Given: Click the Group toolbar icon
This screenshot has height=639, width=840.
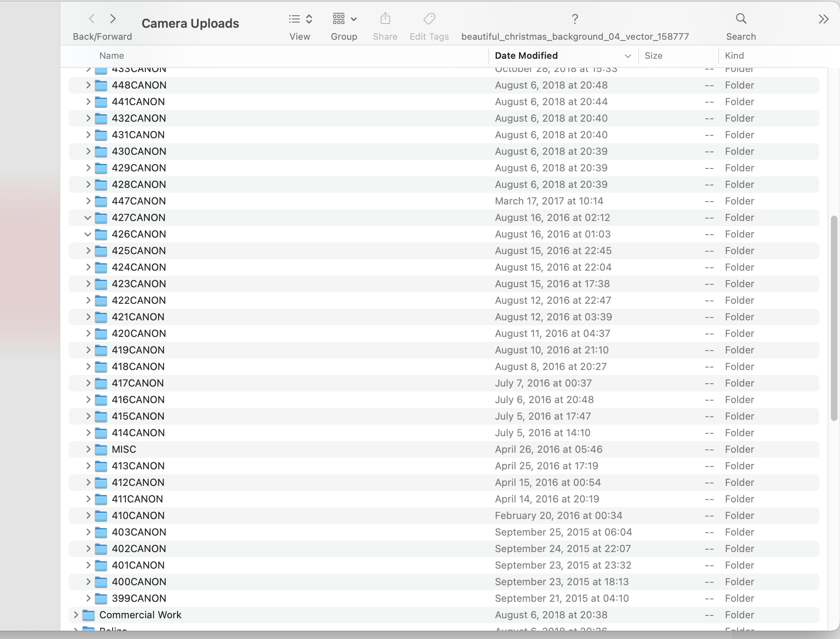Looking at the screenshot, I should [x=338, y=19].
